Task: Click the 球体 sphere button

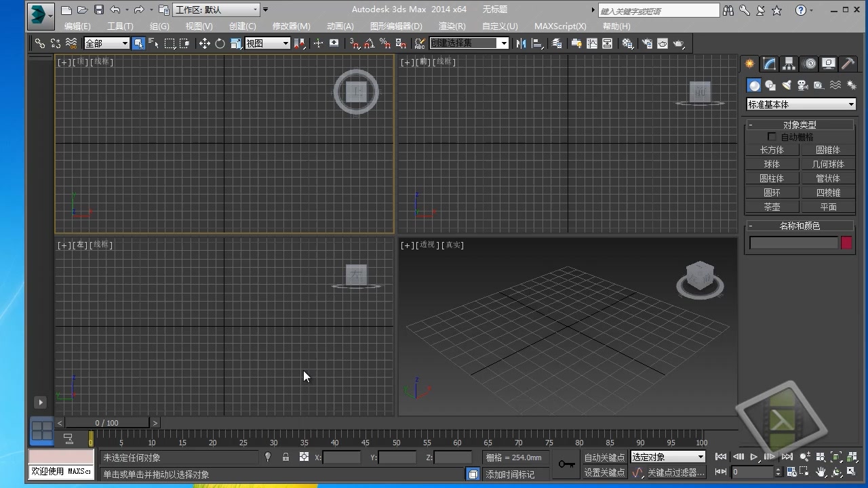Action: point(772,164)
